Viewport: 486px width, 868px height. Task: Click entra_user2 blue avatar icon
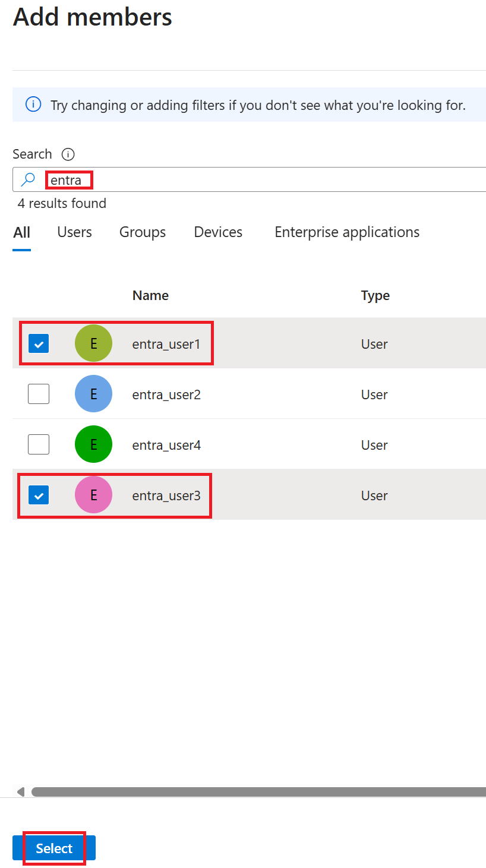pos(93,394)
